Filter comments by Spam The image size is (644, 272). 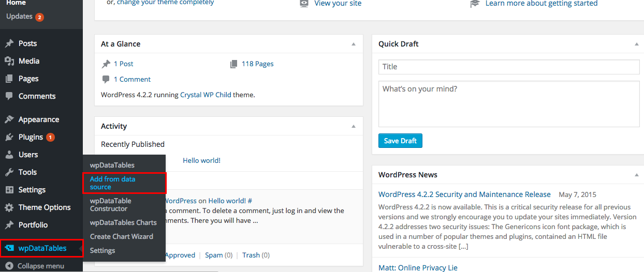213,255
